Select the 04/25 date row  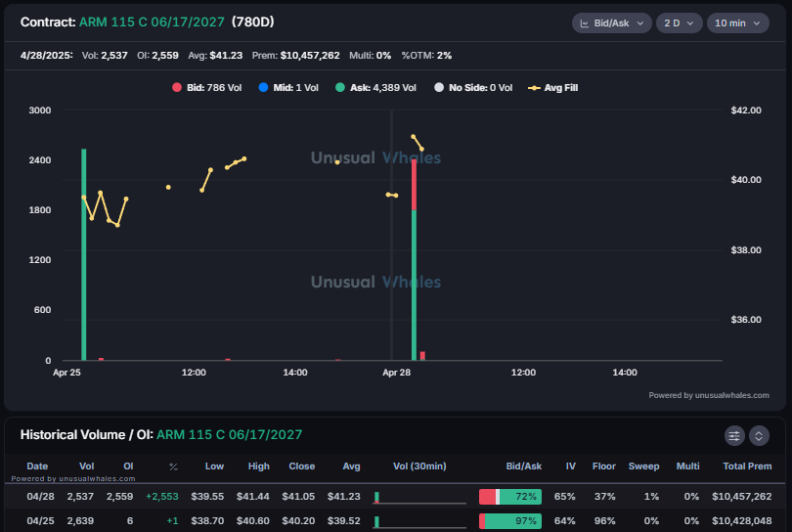click(x=396, y=520)
